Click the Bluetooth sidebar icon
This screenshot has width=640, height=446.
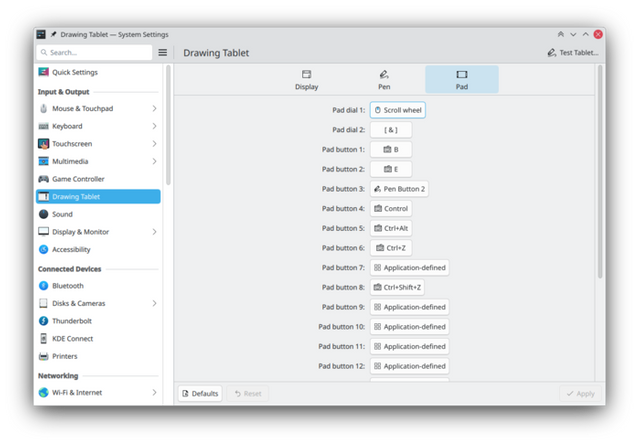43,286
